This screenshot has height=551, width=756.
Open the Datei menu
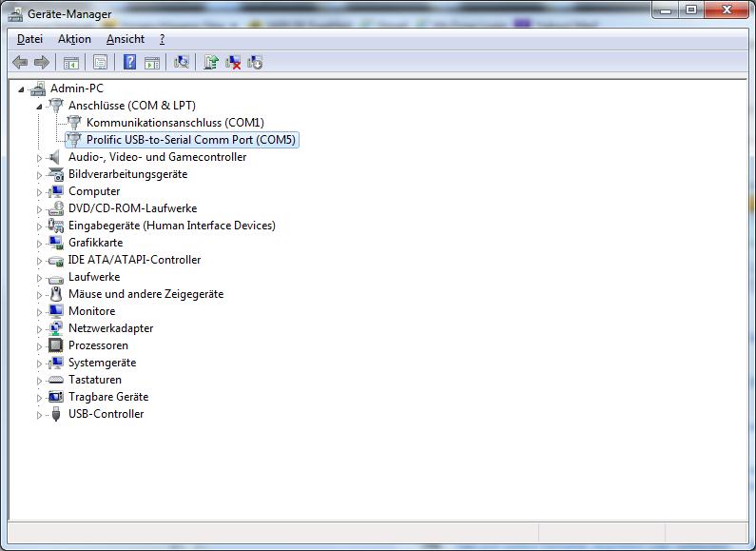29,39
